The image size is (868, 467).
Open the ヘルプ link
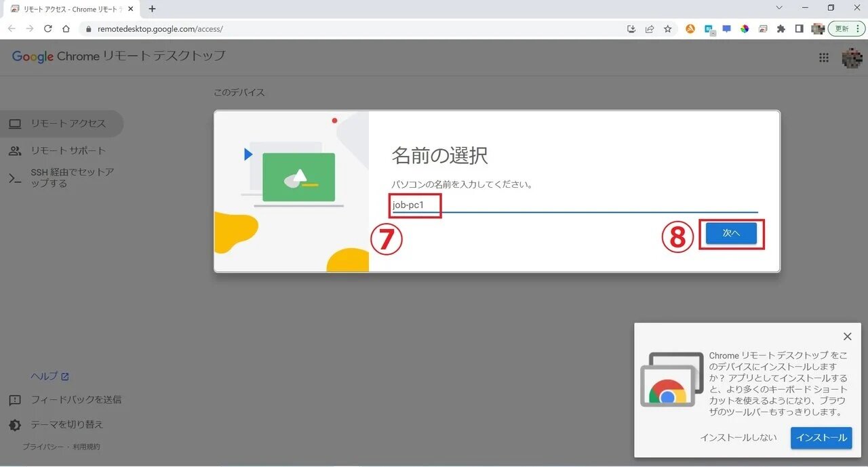click(x=50, y=376)
